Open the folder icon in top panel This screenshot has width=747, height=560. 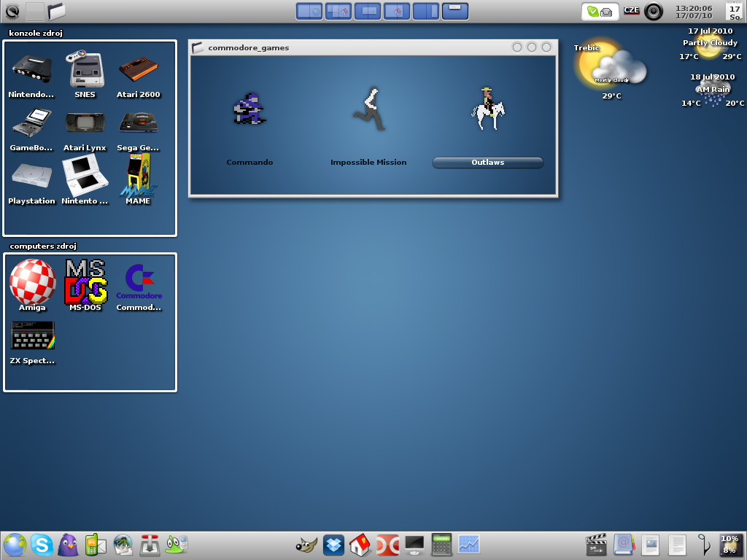[56, 11]
